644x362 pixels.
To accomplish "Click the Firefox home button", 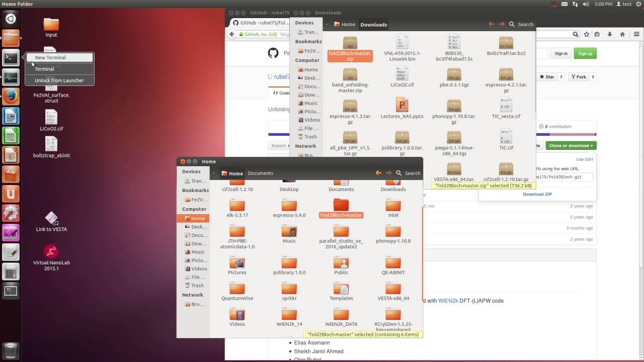I will pyautogui.click(x=622, y=34).
